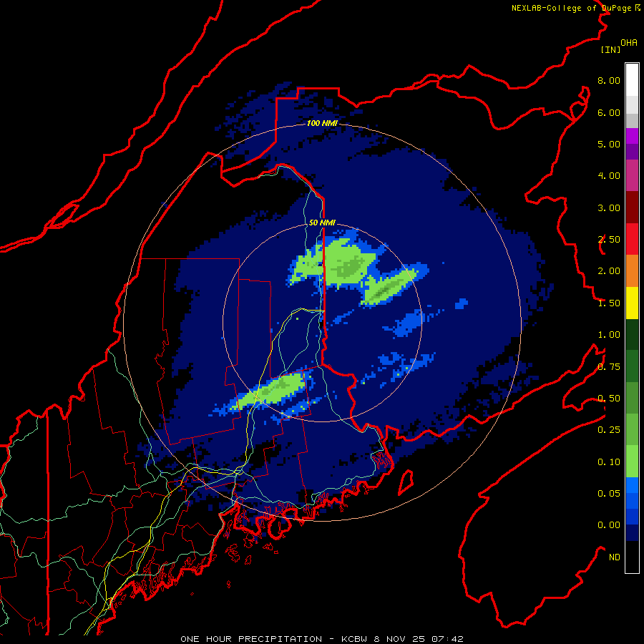Pick the orange swatch in the color bar
The height and width of the screenshot is (644, 644).
pyautogui.click(x=632, y=270)
